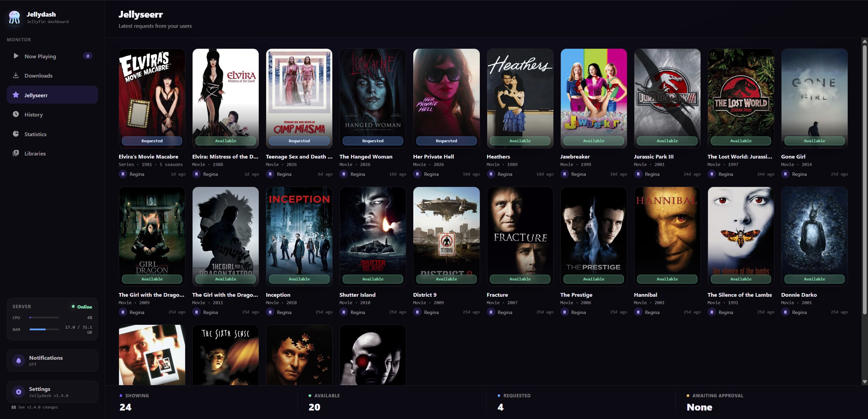
Task: Click the Settings gear icon
Action: click(x=19, y=392)
